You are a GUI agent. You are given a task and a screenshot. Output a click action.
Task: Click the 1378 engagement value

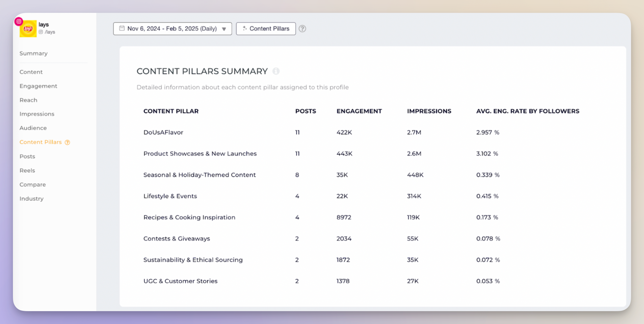coord(343,281)
